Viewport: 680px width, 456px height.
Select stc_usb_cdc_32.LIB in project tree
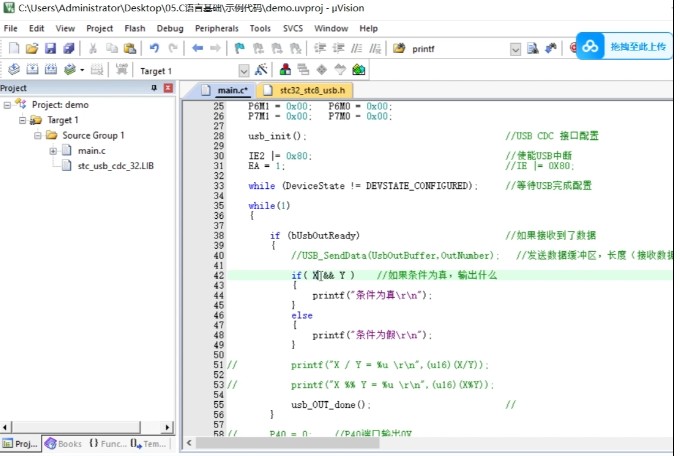click(115, 166)
